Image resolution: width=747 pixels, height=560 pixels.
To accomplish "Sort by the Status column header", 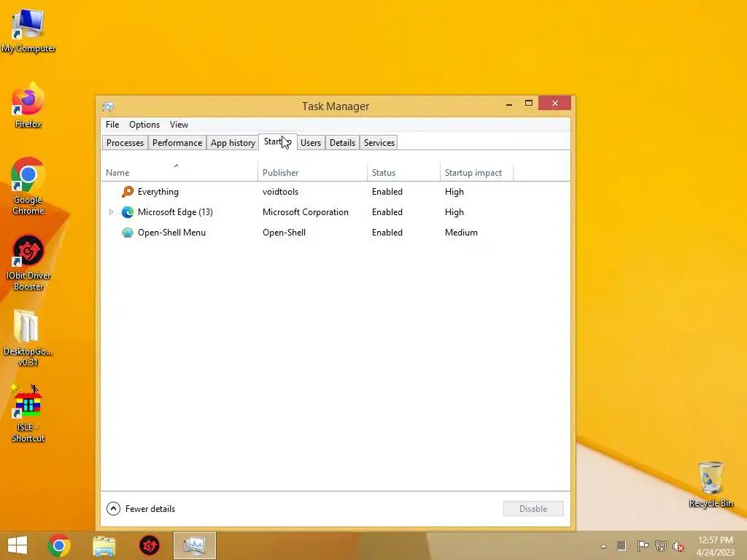I will (x=403, y=172).
